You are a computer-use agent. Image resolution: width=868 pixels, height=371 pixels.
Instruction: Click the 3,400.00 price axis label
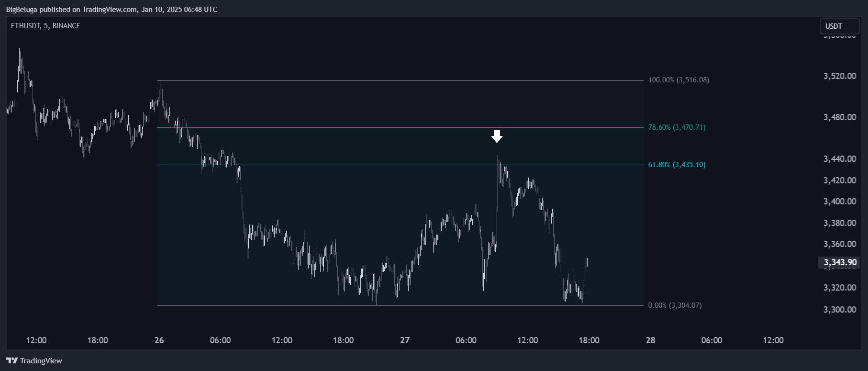point(840,202)
